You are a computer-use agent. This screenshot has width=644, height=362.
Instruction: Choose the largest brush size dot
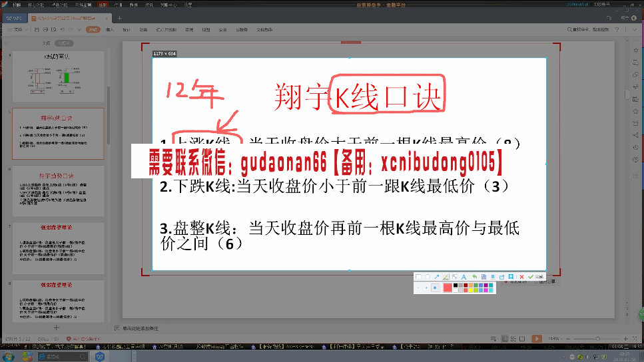coord(435,287)
